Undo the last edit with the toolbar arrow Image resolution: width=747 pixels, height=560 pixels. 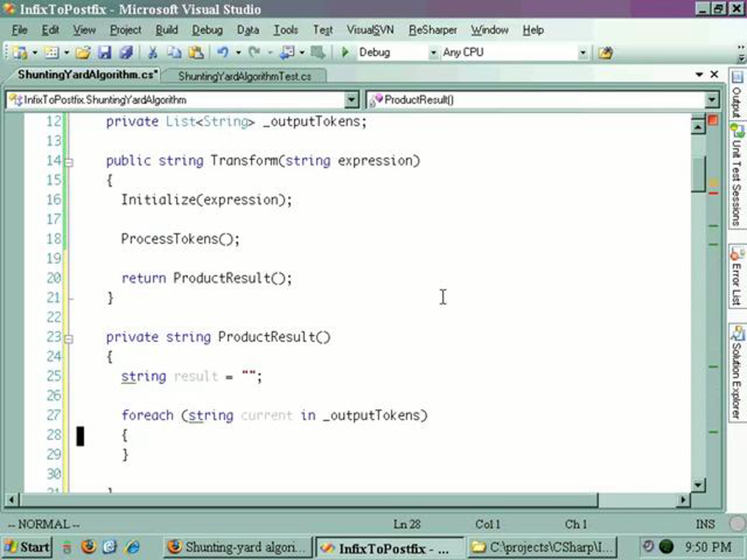(223, 52)
